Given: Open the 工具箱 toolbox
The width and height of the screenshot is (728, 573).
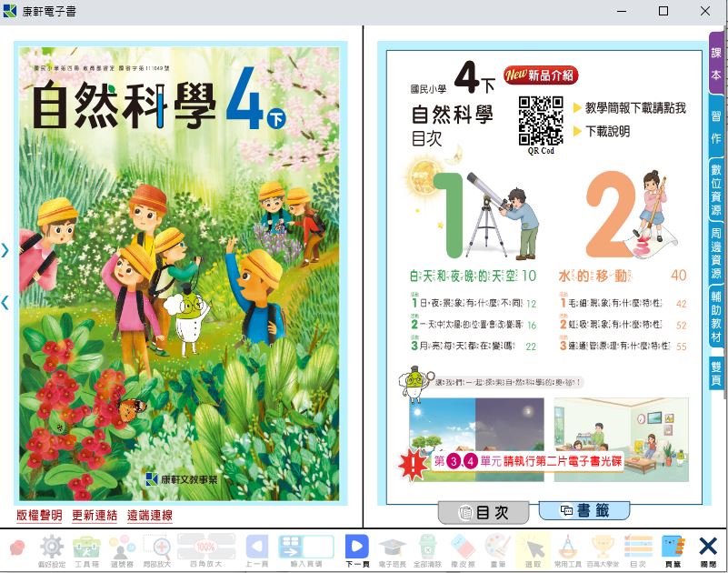Looking at the screenshot, I should pyautogui.click(x=86, y=551).
